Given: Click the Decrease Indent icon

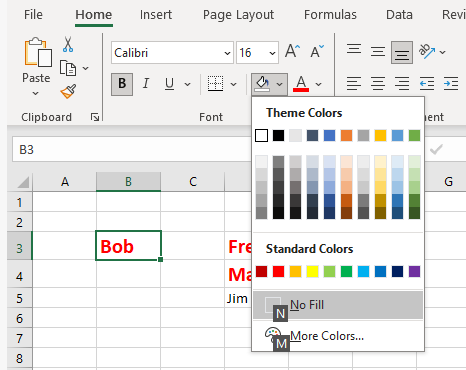Looking at the screenshot, I should [x=427, y=83].
